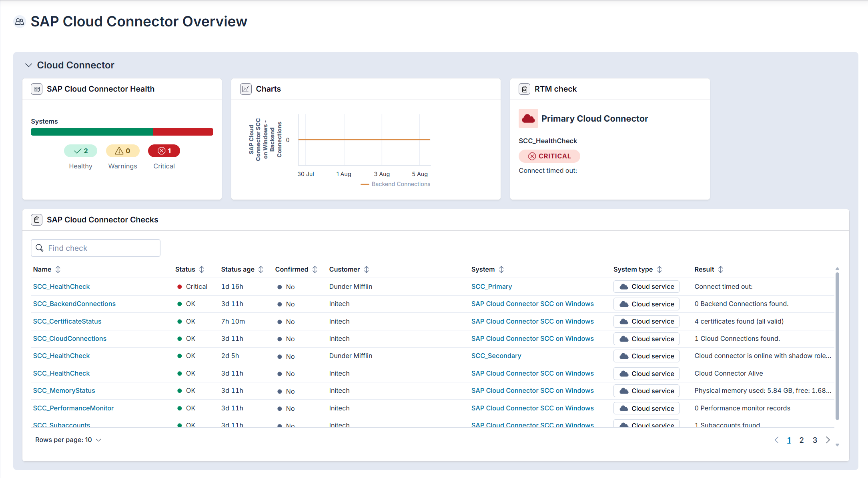
Task: Click the green portion of Systems bar
Action: click(x=92, y=132)
